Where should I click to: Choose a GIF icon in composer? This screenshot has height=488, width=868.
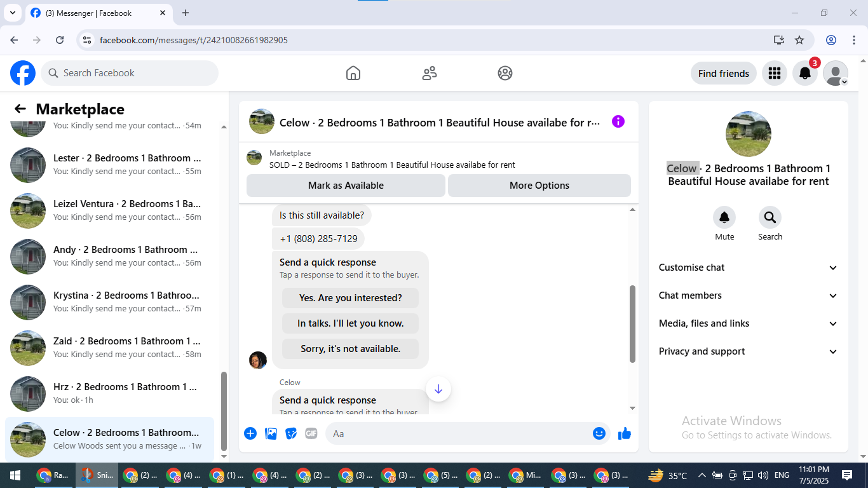coord(311,433)
